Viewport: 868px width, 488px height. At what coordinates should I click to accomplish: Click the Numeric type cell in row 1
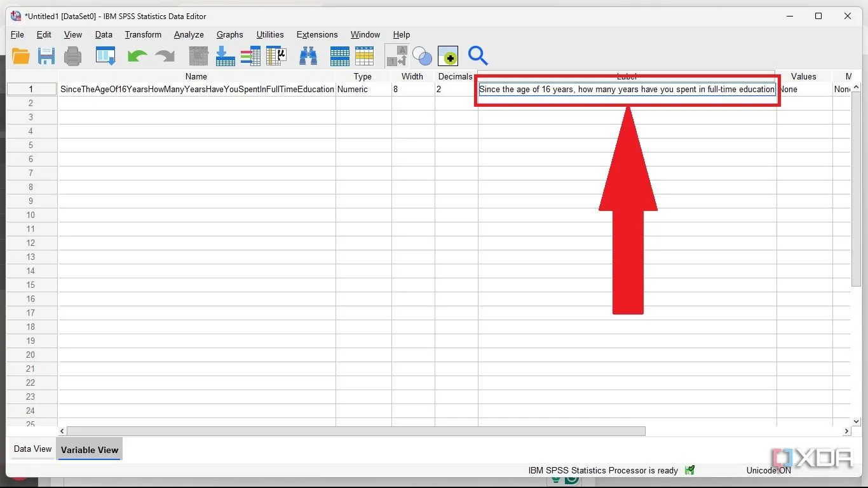(x=363, y=90)
